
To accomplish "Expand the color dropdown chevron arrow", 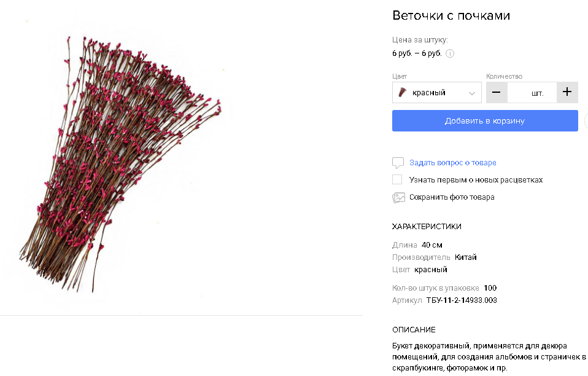I will (x=471, y=93).
